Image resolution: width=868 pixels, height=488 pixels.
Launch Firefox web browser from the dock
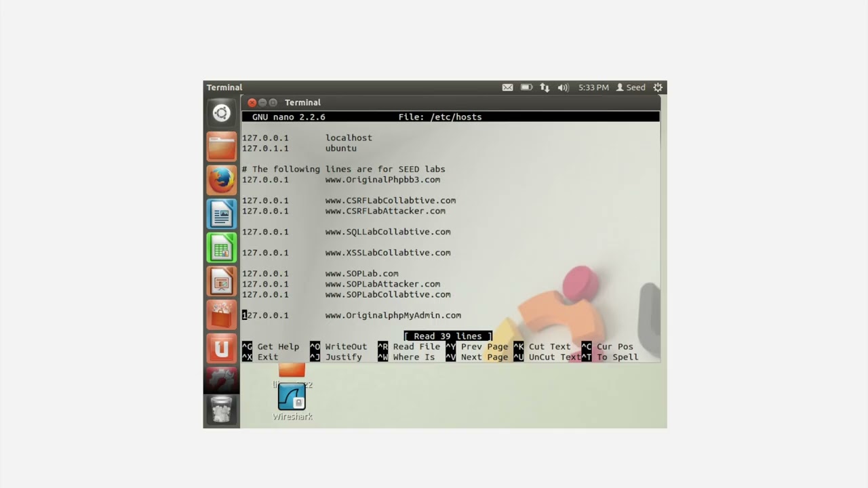pyautogui.click(x=221, y=180)
